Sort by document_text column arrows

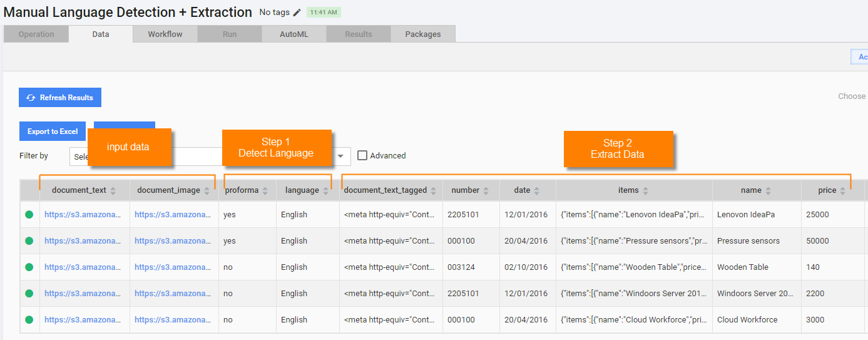point(113,190)
